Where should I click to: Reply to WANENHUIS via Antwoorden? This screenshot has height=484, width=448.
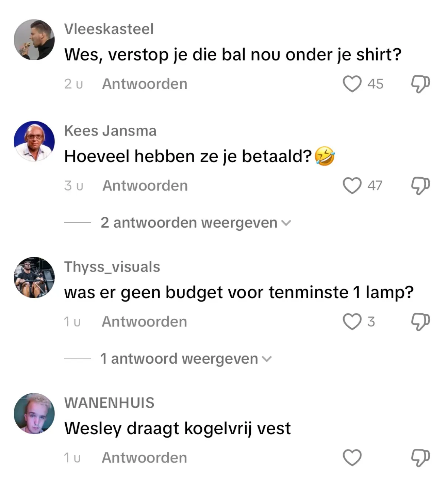(x=144, y=458)
